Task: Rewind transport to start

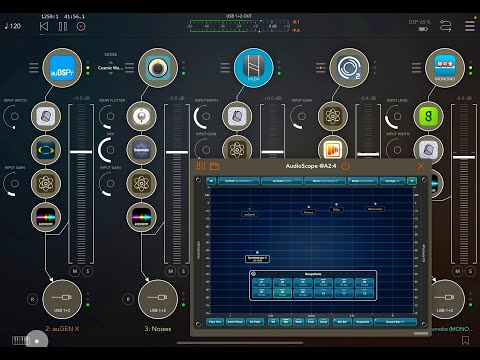Action: (44, 26)
